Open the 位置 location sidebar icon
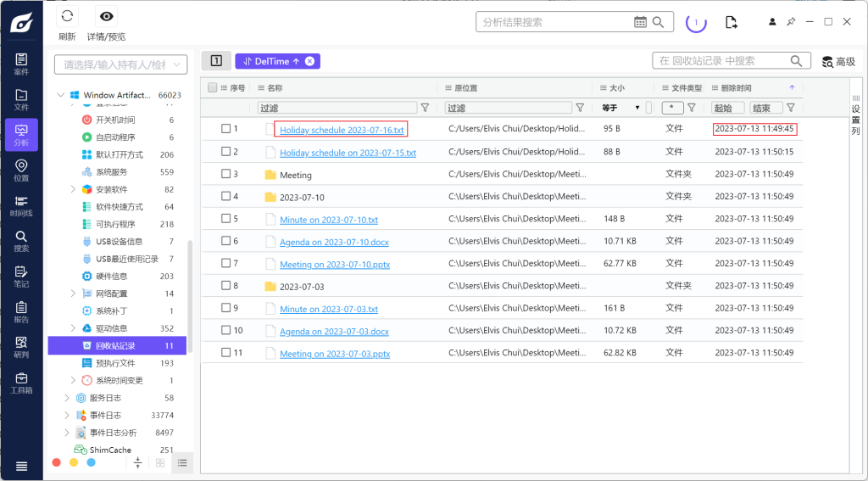This screenshot has height=481, width=868. pos(21,171)
